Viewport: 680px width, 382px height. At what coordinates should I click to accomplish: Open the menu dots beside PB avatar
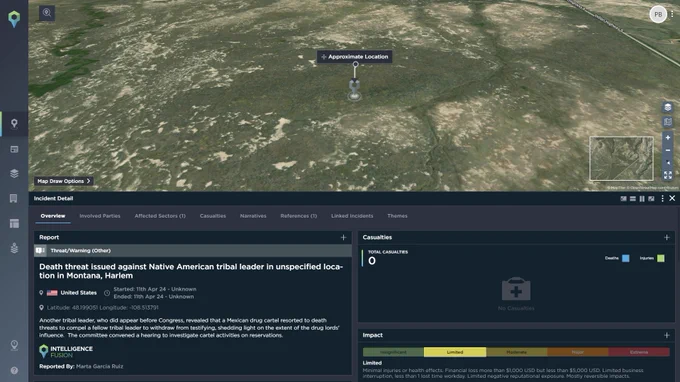(x=673, y=14)
